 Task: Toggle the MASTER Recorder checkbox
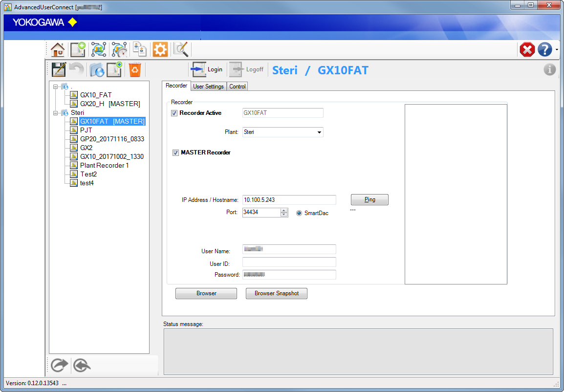click(x=175, y=153)
